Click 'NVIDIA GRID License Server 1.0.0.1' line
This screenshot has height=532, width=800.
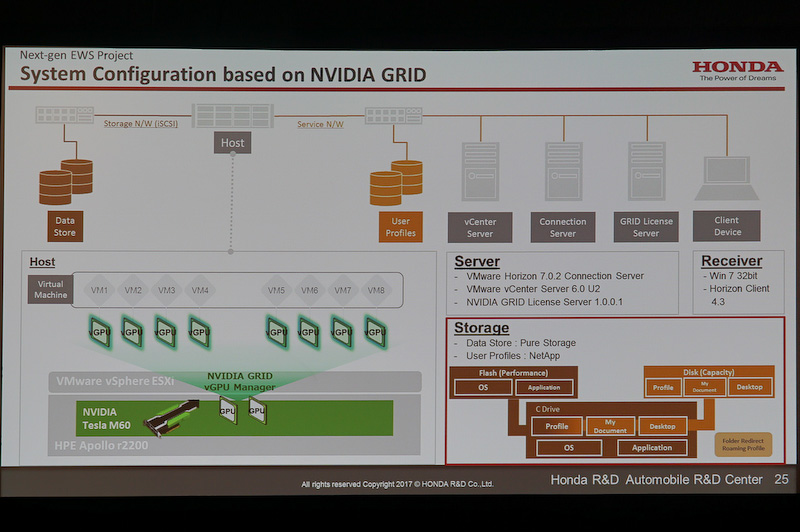pos(544,302)
